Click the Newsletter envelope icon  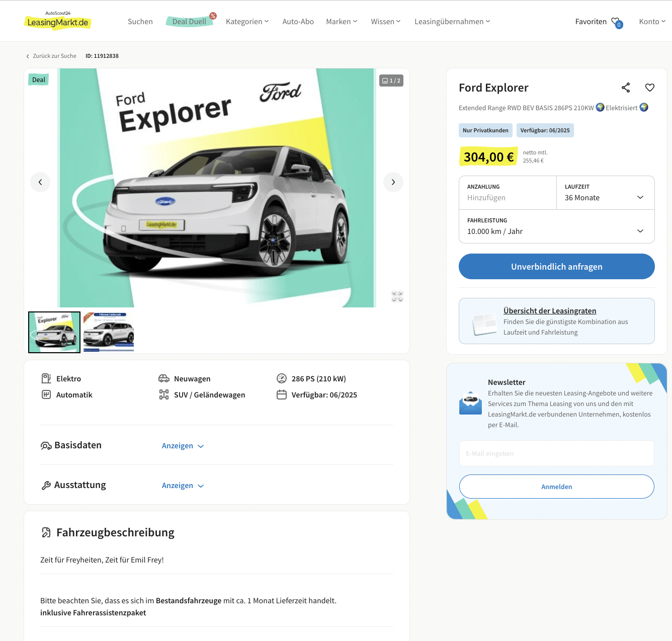pyautogui.click(x=471, y=403)
